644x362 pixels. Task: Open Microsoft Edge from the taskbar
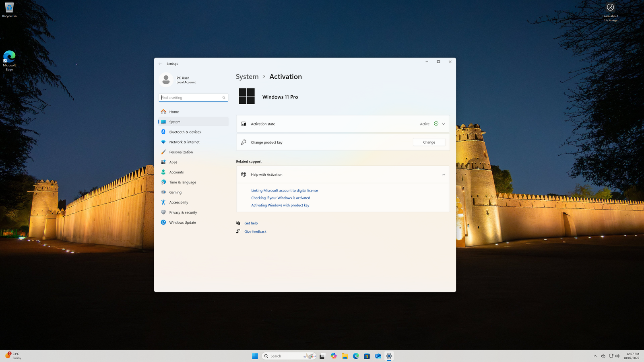coord(356,356)
